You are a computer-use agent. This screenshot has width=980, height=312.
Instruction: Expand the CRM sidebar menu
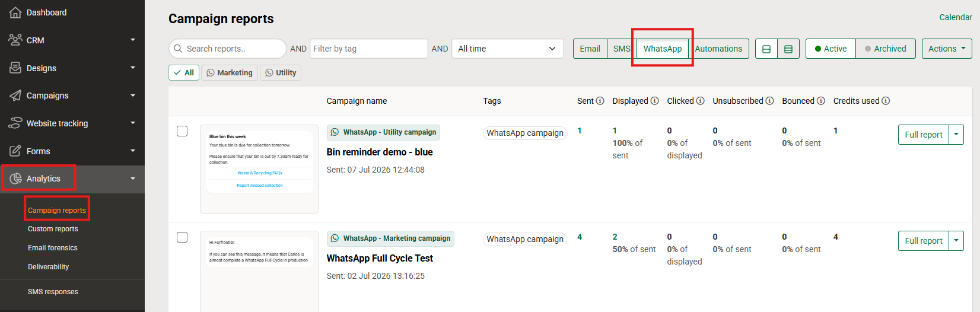point(133,40)
